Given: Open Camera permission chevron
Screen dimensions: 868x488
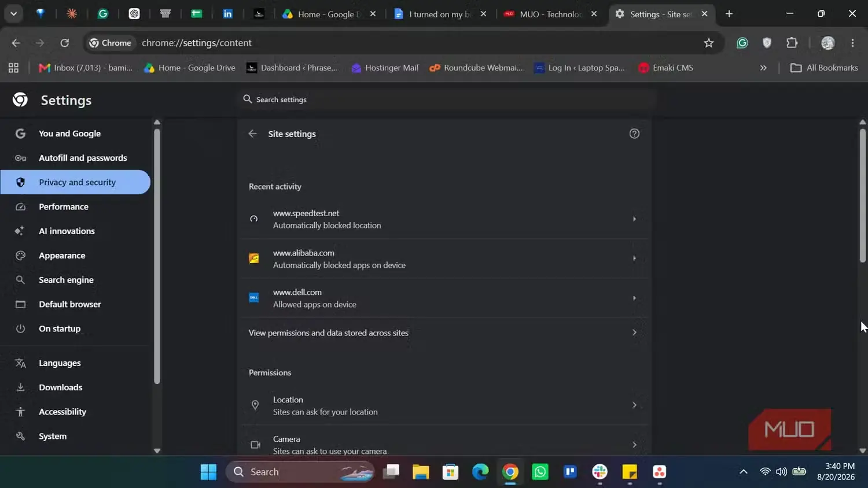Looking at the screenshot, I should coord(634,445).
